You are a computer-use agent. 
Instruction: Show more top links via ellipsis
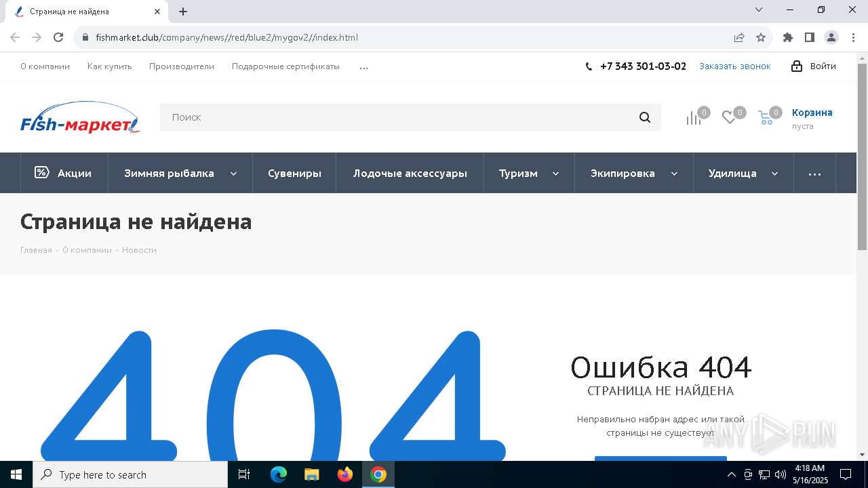tap(363, 67)
